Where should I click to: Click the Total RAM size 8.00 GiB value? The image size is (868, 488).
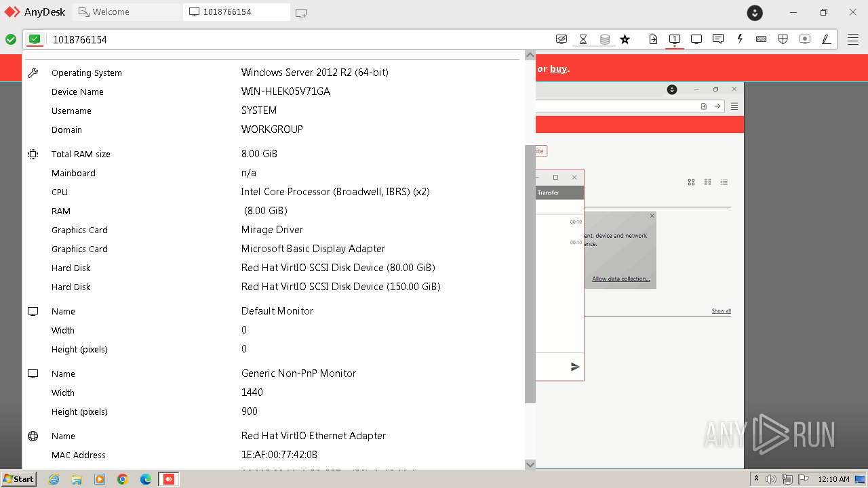259,153
